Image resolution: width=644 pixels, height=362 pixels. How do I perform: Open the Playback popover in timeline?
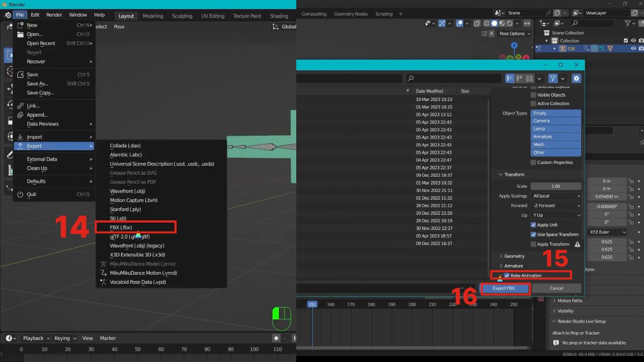36,338
